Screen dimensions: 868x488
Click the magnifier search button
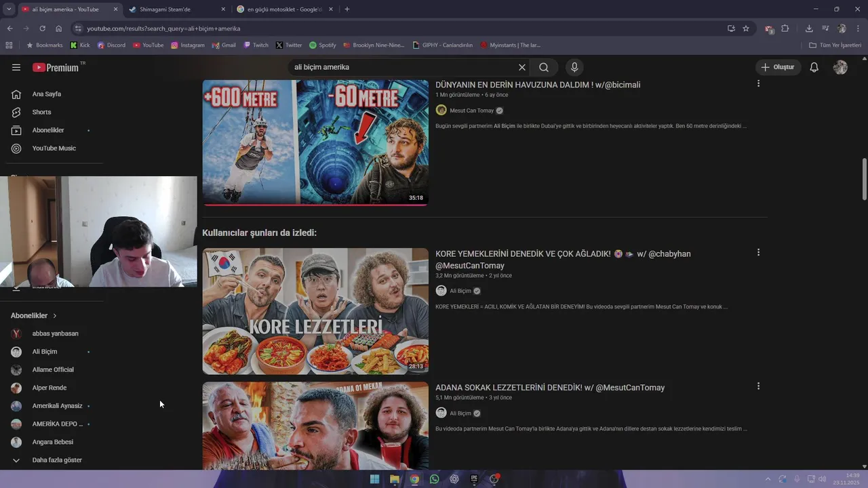tap(544, 67)
